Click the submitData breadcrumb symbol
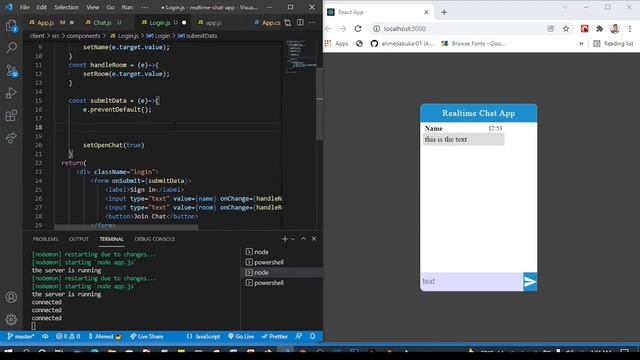This screenshot has height=360, width=640. (x=198, y=36)
